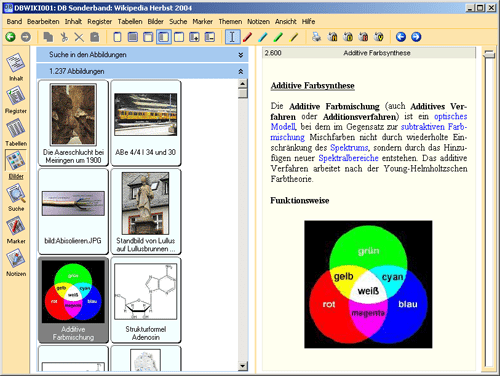Screen dimensions: 500x376
Task: Click the clipboard Paste icon
Action: (95, 37)
